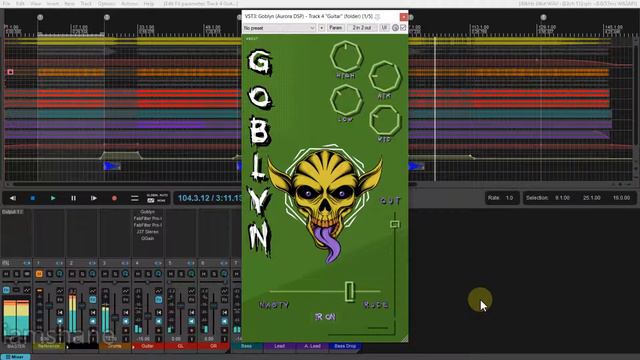
Task: Click the GR track's round FX button
Action: 224,274
